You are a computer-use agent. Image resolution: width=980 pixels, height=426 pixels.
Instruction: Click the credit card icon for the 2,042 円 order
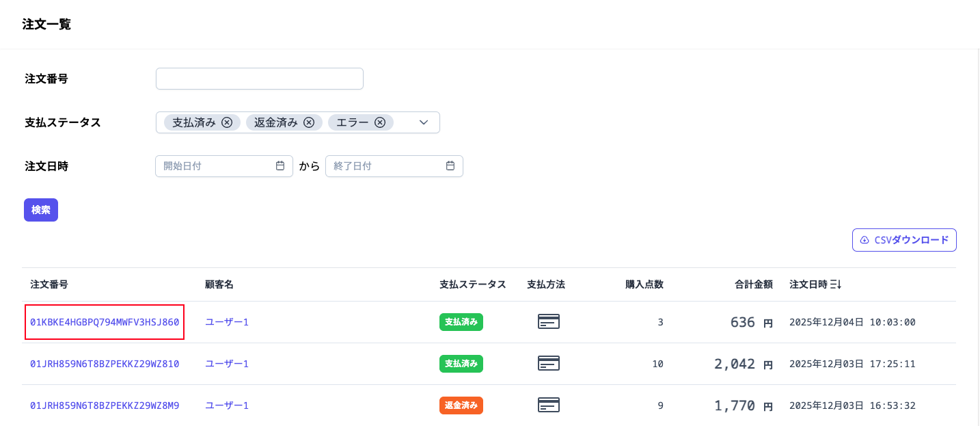point(549,363)
